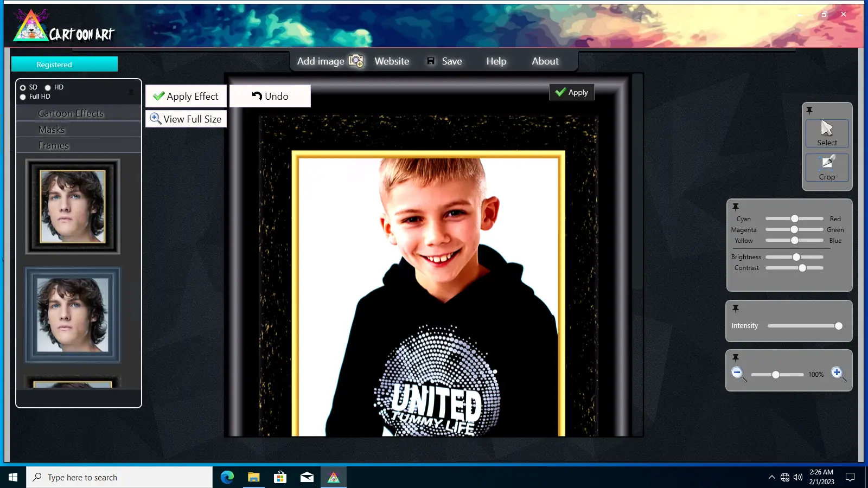Click the Apply Effect button

pyautogui.click(x=186, y=96)
